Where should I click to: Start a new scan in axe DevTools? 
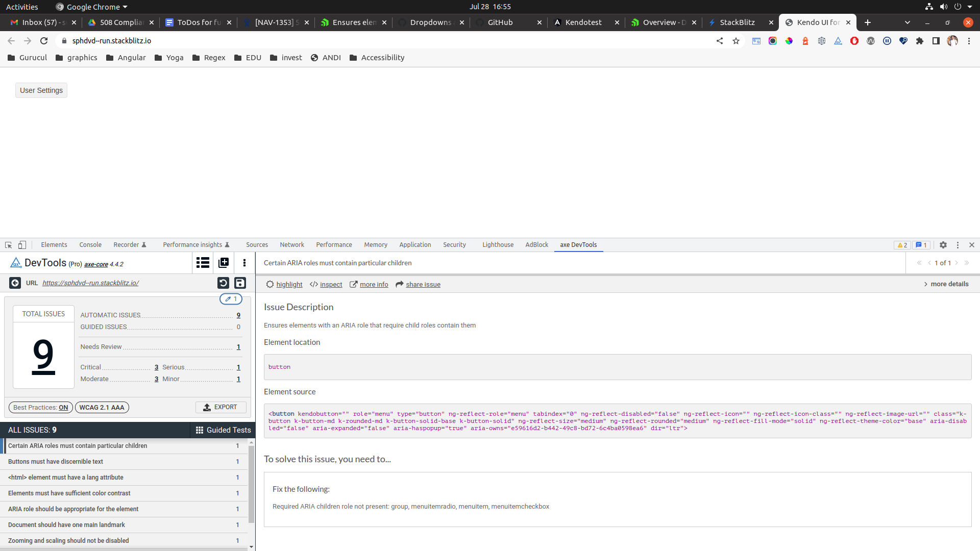point(223,263)
